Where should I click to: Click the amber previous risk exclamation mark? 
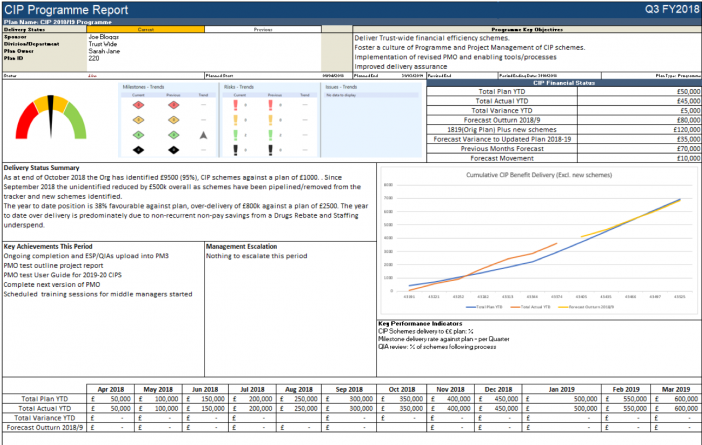tap(270, 120)
